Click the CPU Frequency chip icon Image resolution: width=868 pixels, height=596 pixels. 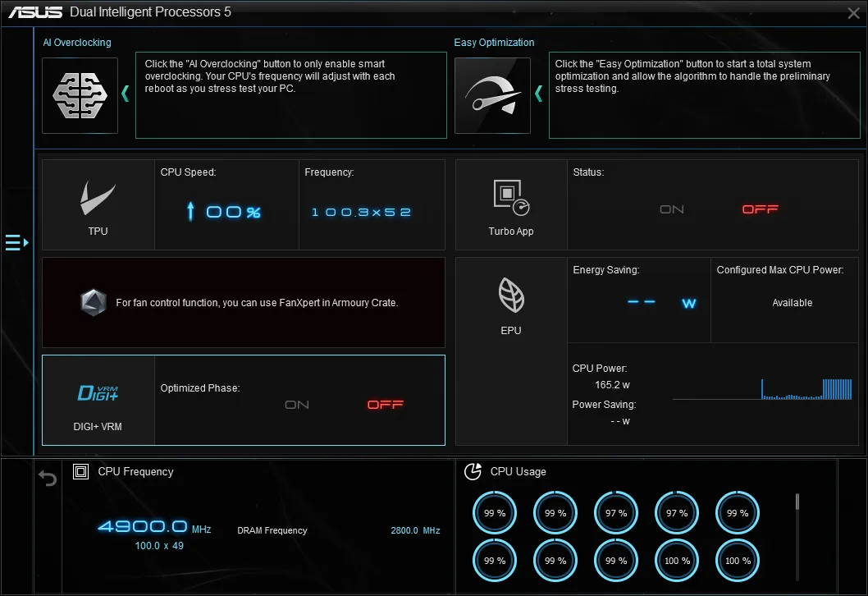point(81,471)
